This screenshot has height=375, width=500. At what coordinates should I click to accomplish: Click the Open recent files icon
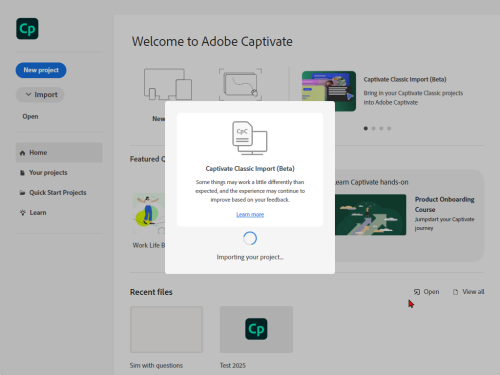tap(417, 292)
